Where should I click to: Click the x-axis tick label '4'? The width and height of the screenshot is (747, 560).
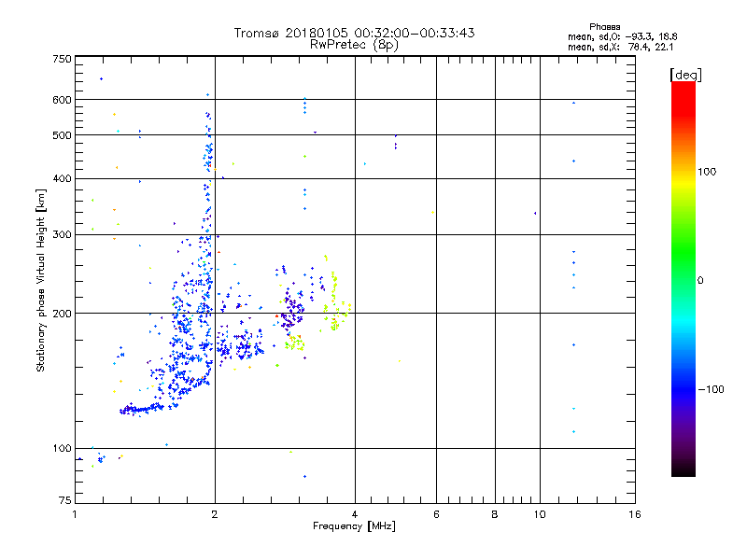point(355,514)
